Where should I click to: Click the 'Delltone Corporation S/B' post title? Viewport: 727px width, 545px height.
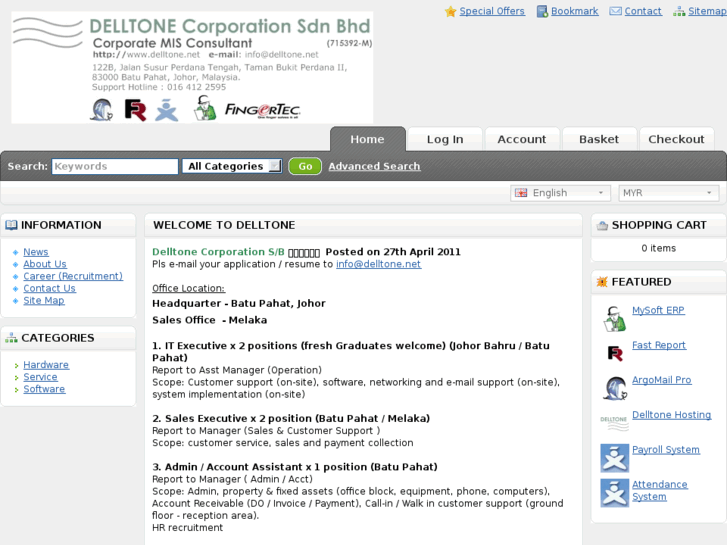point(218,252)
